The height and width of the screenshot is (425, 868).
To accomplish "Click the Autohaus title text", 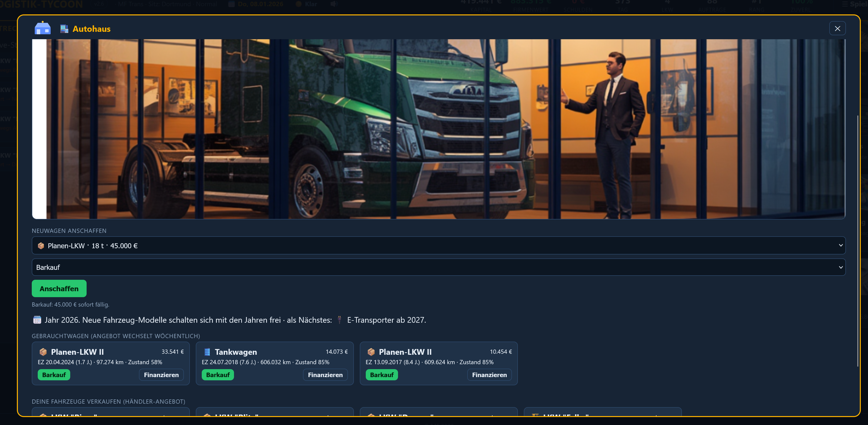I will coord(92,29).
